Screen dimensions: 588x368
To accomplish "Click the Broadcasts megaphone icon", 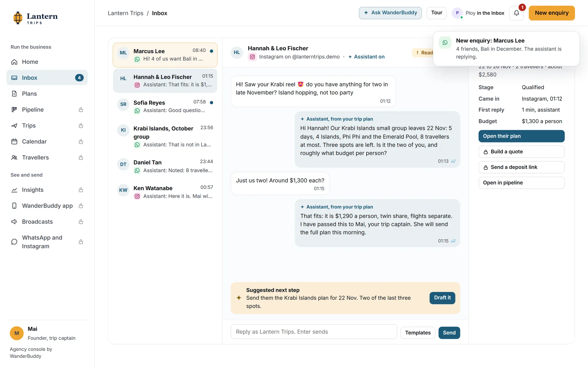I will click(14, 222).
